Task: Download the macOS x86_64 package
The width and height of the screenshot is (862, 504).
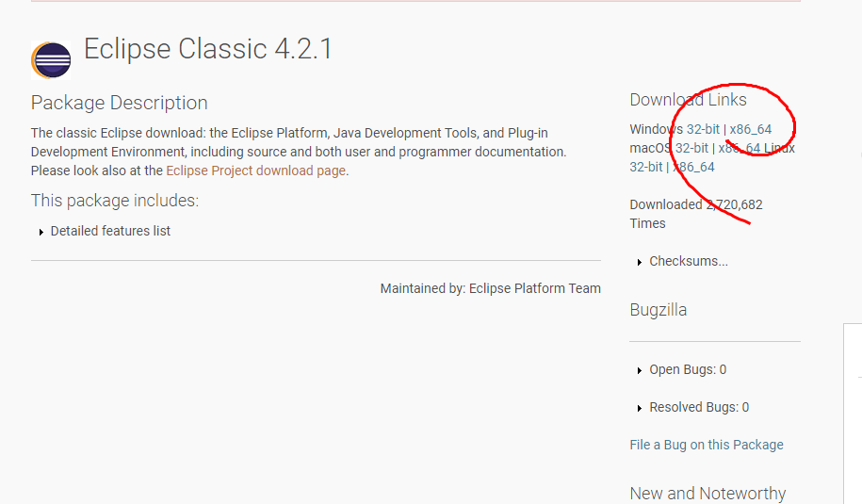Action: 739,148
